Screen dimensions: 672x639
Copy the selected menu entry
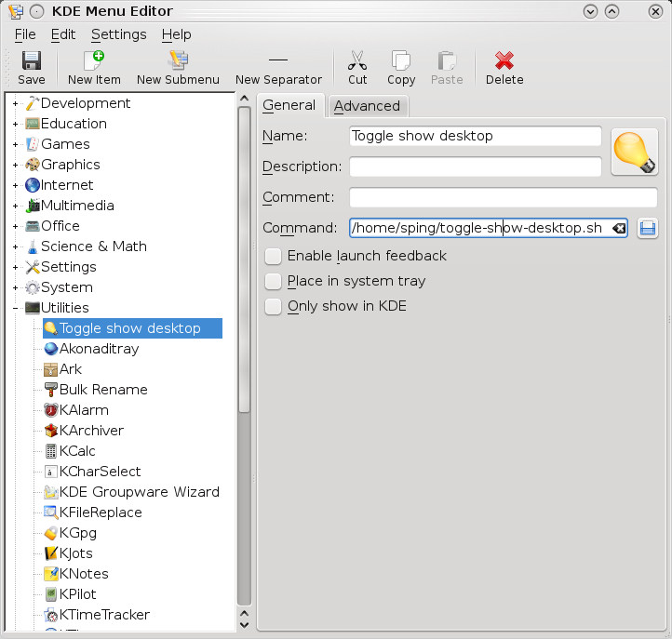[x=401, y=68]
